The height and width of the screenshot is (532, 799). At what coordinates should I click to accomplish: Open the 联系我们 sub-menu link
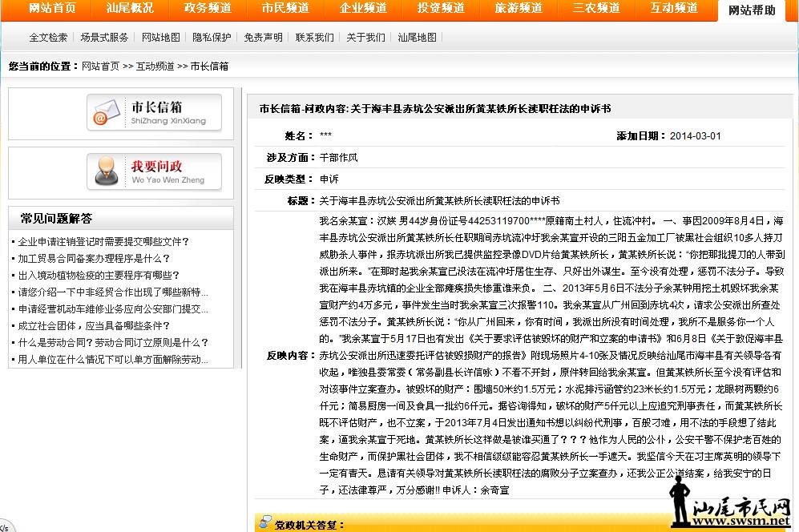tap(315, 38)
